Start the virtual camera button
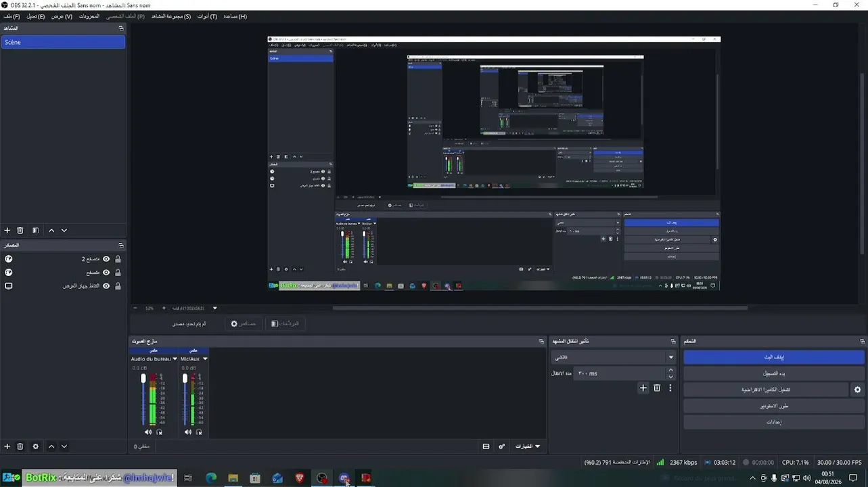Viewport: 868px width, 487px height. point(766,390)
